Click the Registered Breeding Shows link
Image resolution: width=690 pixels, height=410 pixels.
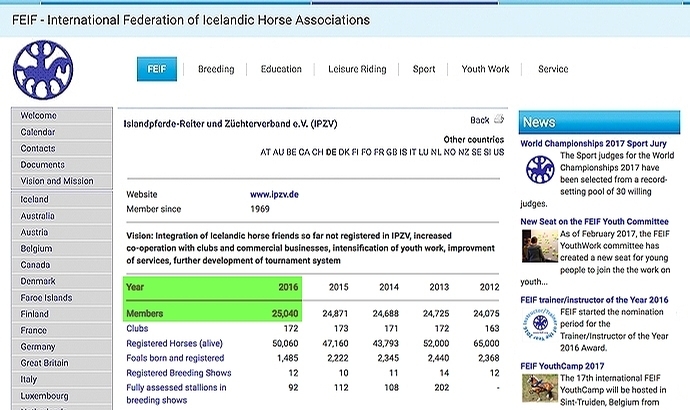(x=179, y=373)
